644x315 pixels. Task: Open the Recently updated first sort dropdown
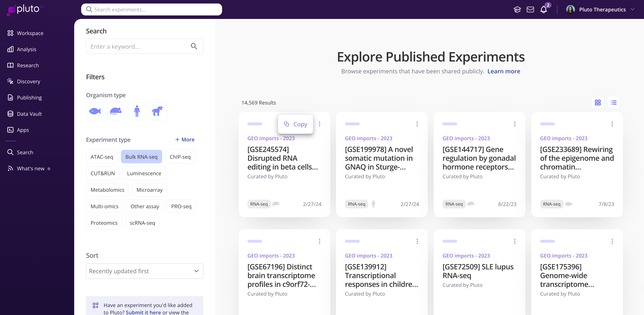(144, 271)
